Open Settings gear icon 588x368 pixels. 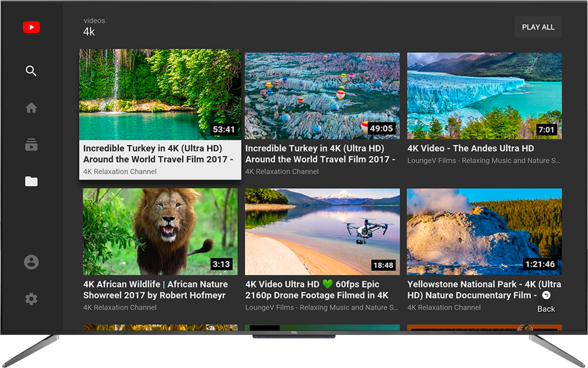tap(31, 299)
